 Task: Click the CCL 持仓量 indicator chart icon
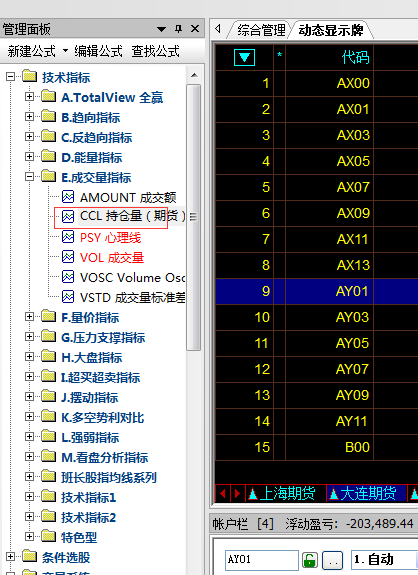(x=68, y=217)
